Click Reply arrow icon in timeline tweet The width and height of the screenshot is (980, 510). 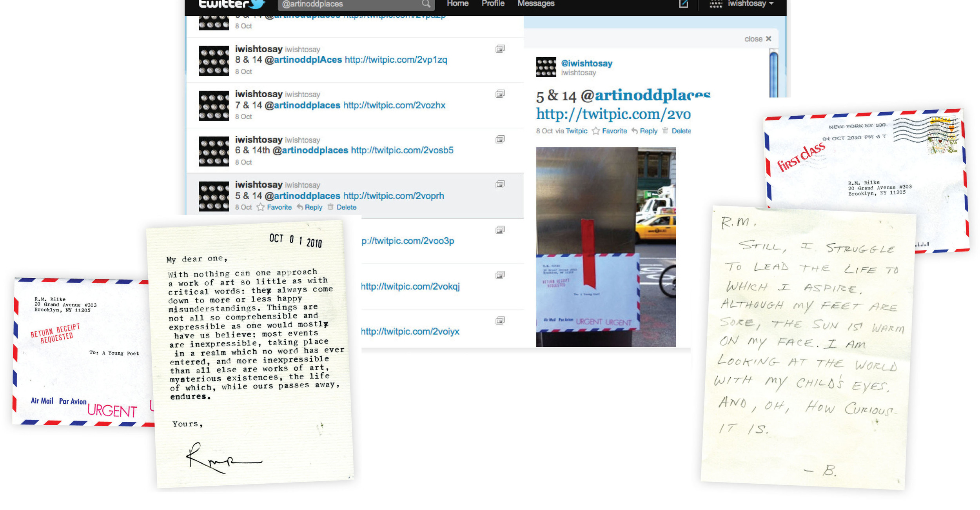pyautogui.click(x=300, y=207)
